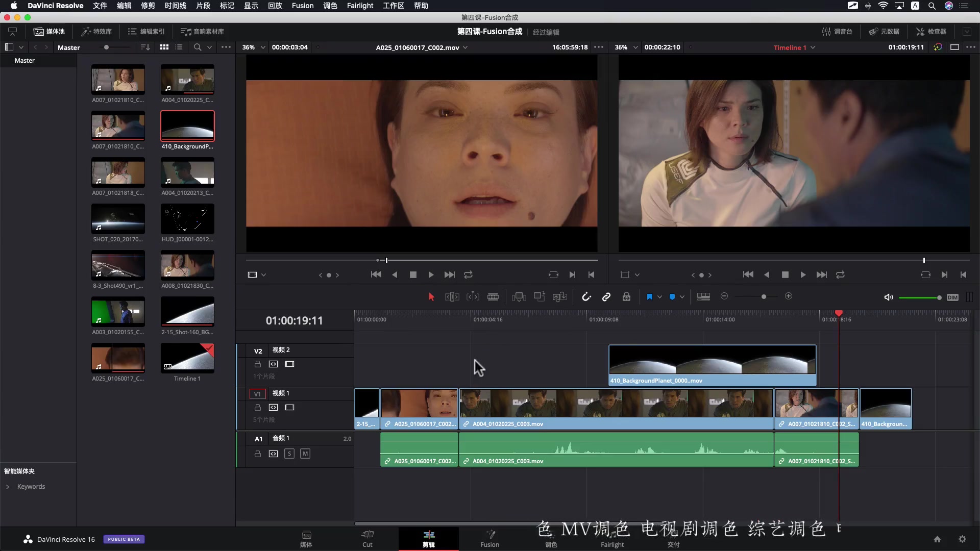980x551 pixels.
Task: Zoom in timeline with plus icon
Action: 789,296
